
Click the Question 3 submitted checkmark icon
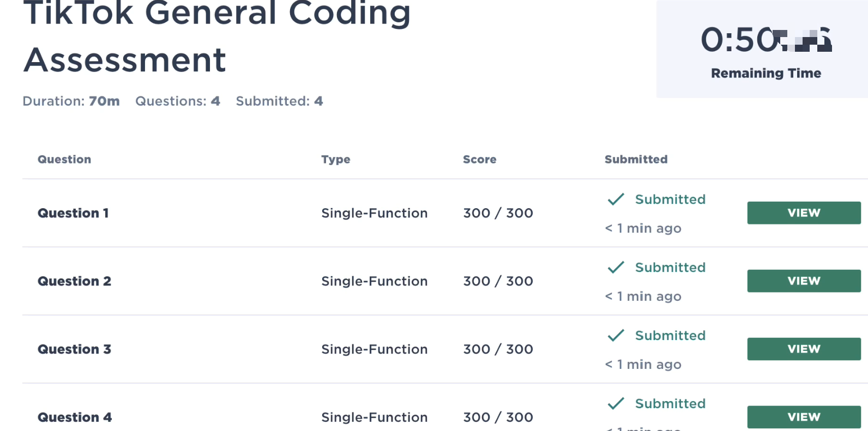(616, 336)
